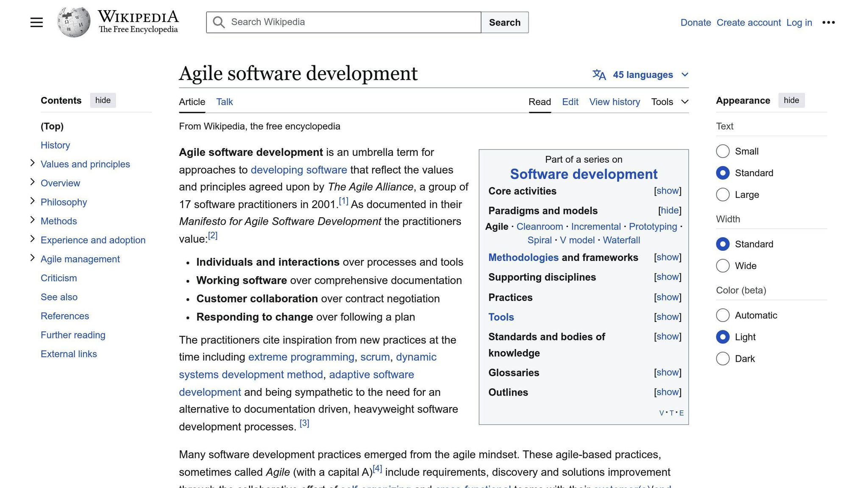
Task: Hide the Contents panel
Action: click(103, 100)
